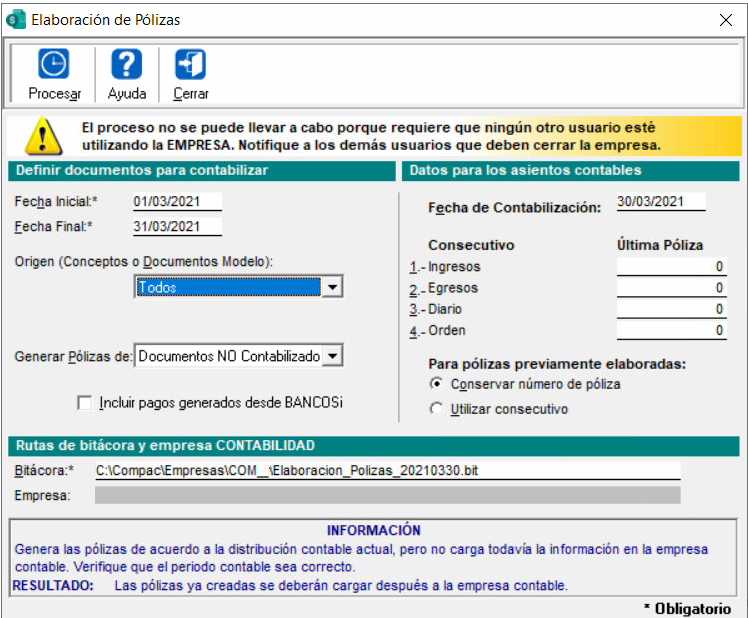Viewport: 748px width, 618px height.
Task: Click the Fecha Inicial date field
Action: (177, 202)
